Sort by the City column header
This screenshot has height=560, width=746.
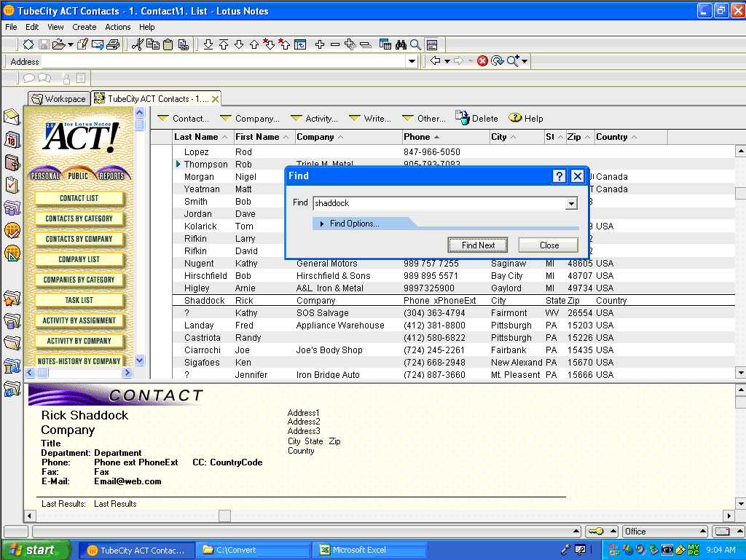pyautogui.click(x=516, y=137)
